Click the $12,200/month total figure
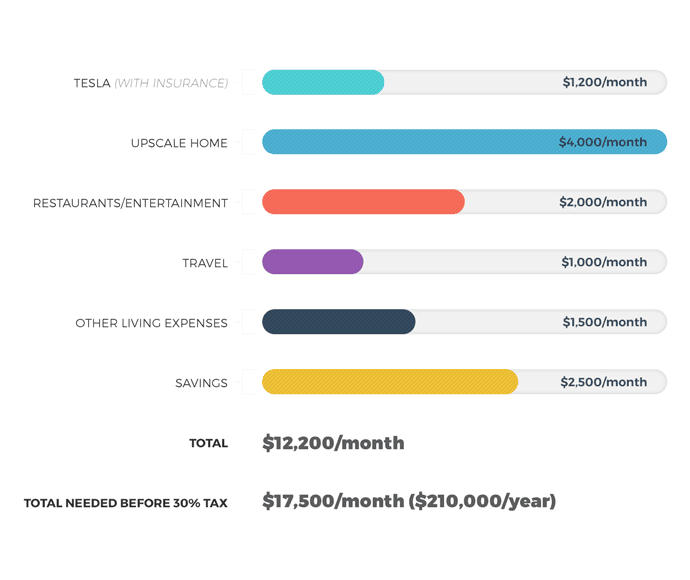 pyautogui.click(x=333, y=443)
